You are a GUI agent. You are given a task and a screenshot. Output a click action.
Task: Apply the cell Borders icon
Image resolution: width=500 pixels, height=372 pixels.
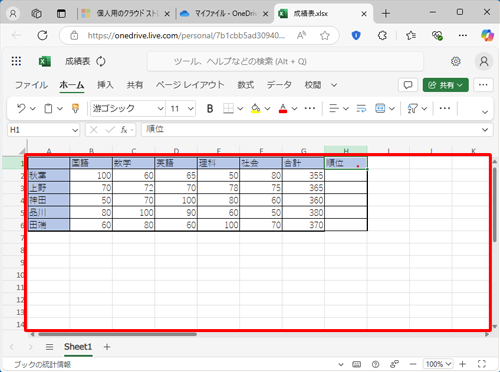pyautogui.click(x=228, y=108)
